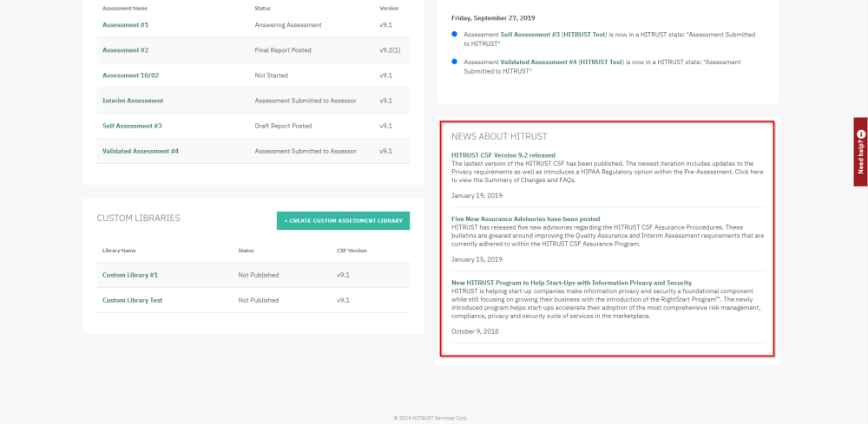
Task: Open Validated Assessment #4 in assessments table
Action: (x=141, y=151)
